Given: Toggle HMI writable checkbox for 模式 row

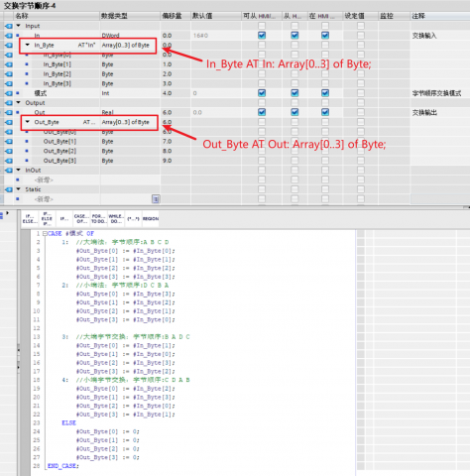Looking at the screenshot, I should (x=294, y=93).
